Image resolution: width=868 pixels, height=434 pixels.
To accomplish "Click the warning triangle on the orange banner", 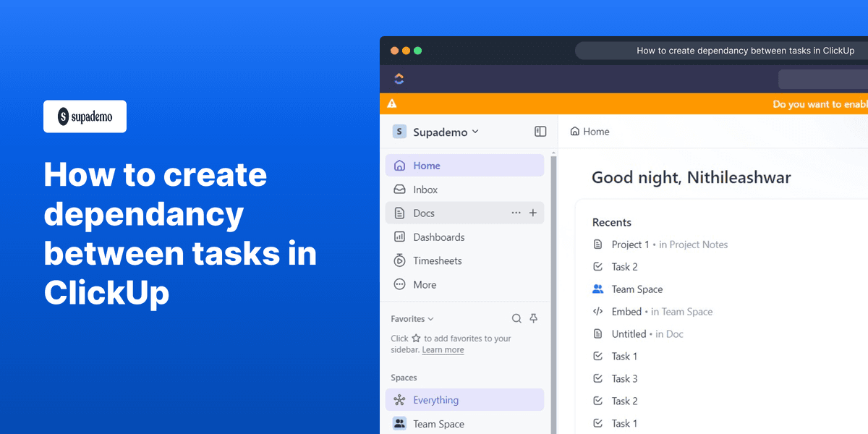I will click(391, 103).
